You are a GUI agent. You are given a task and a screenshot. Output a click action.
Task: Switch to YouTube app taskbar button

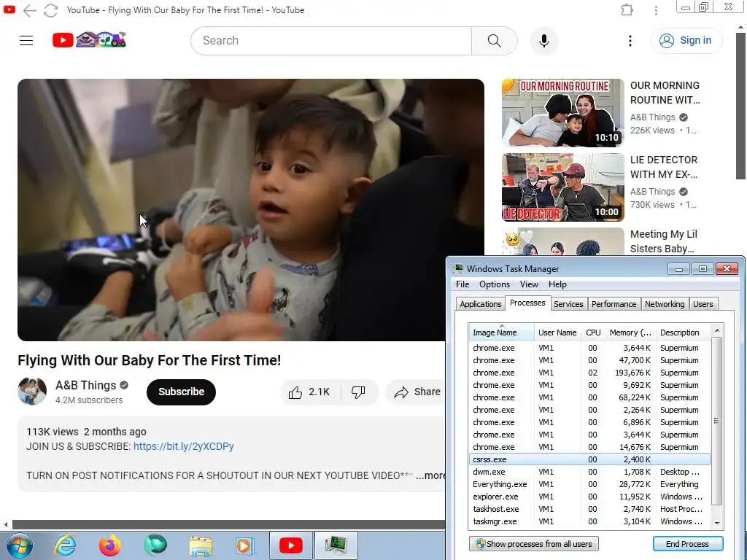click(290, 545)
